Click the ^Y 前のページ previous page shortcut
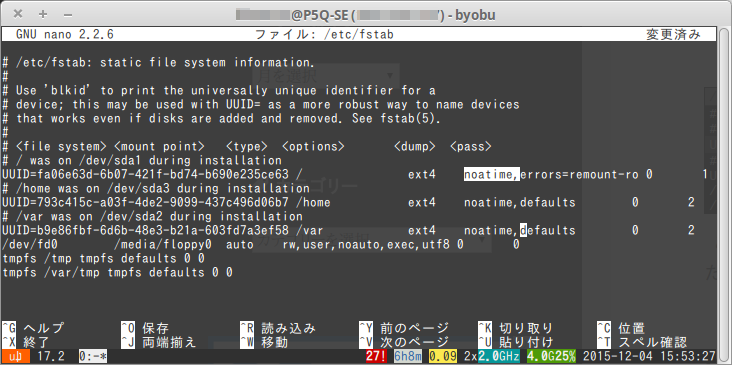 click(404, 328)
